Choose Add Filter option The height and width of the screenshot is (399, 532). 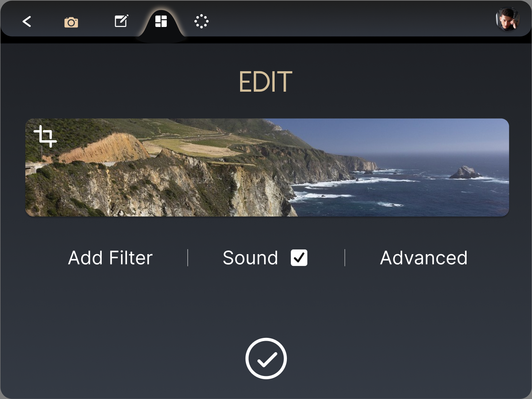(x=110, y=258)
